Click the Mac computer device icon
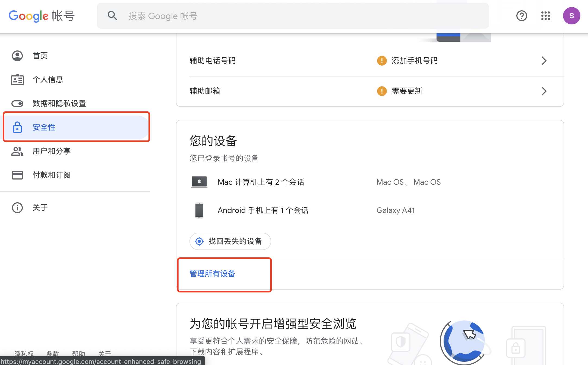 [199, 182]
